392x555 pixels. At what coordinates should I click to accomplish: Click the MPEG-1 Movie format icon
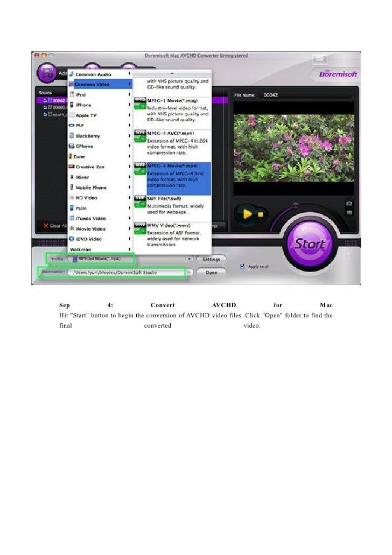coord(140,103)
